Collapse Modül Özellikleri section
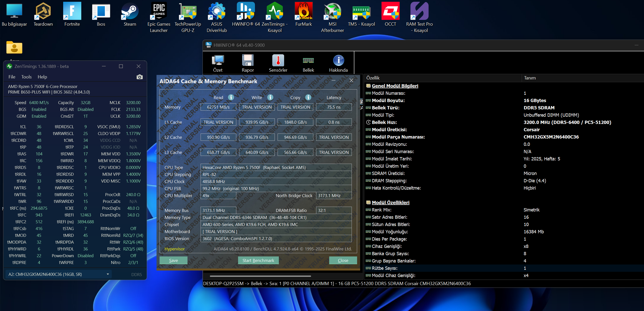This screenshot has width=644, height=311. pos(391,202)
